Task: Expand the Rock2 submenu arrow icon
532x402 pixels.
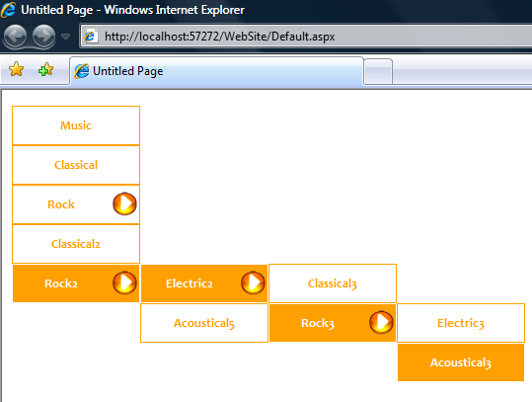Action: click(x=124, y=282)
